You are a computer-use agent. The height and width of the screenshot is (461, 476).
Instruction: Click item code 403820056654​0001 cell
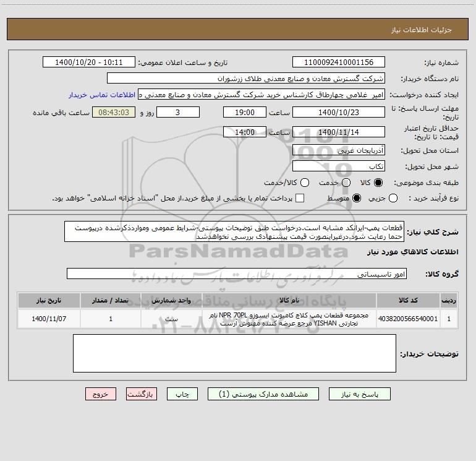click(x=408, y=319)
